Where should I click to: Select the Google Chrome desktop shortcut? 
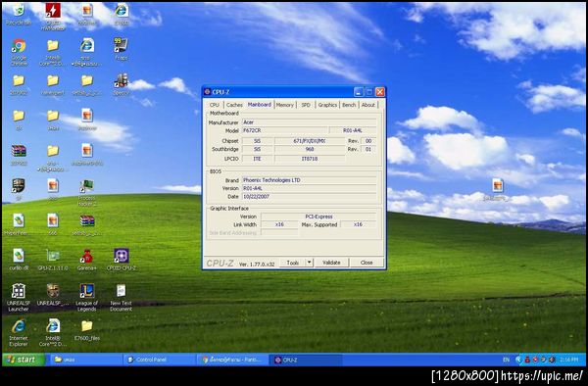point(19,52)
